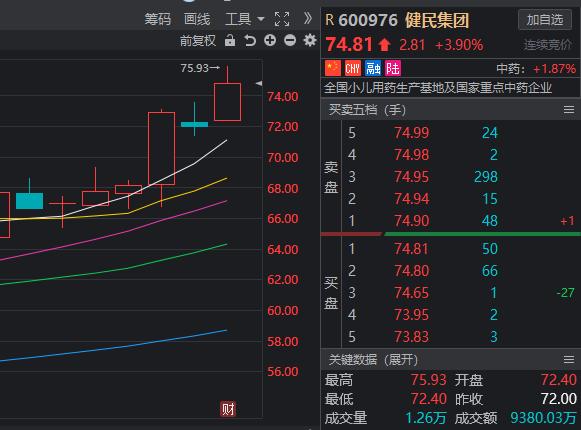Select buy level 5 price 73.83
The height and width of the screenshot is (430, 581).
coord(411,337)
